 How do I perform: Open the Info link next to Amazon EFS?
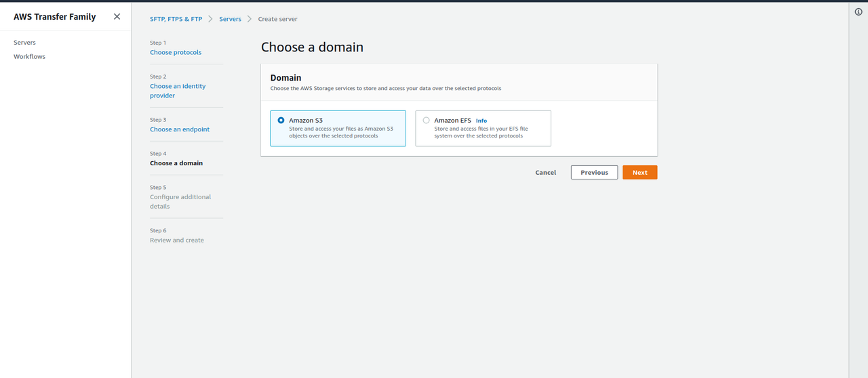(x=481, y=121)
